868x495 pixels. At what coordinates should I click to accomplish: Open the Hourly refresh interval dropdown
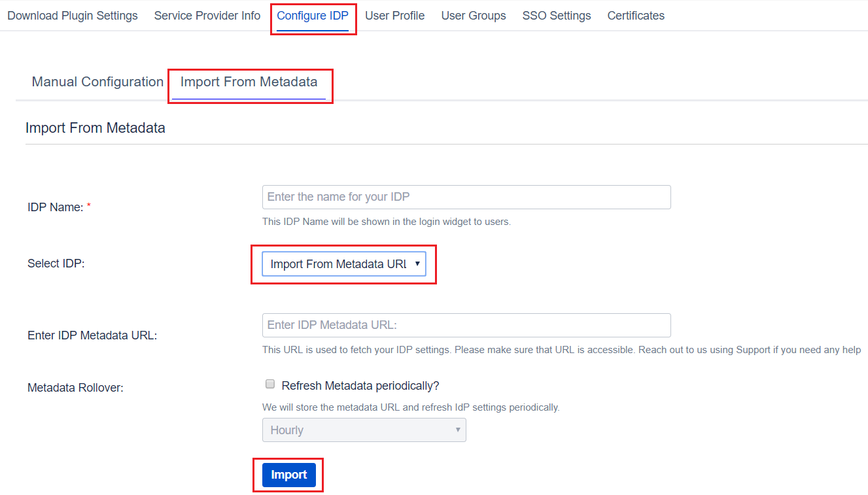coord(364,430)
